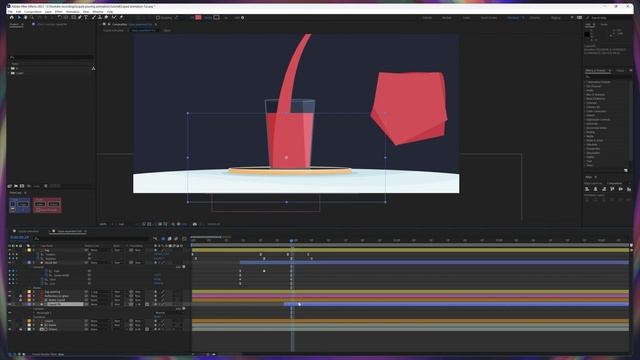Toggle the lock on the pink-labeled layer
The height and width of the screenshot is (360, 640).
pos(20,296)
